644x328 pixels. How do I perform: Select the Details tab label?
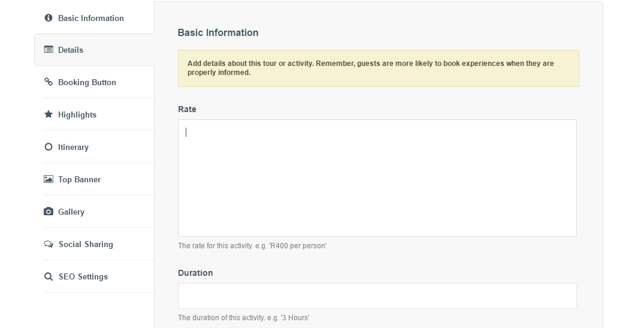coord(71,50)
